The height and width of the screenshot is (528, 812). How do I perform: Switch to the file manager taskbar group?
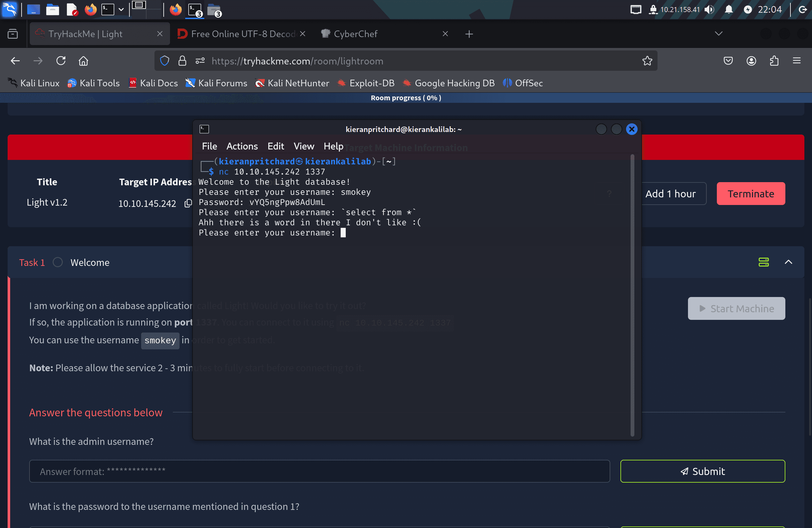click(214, 10)
